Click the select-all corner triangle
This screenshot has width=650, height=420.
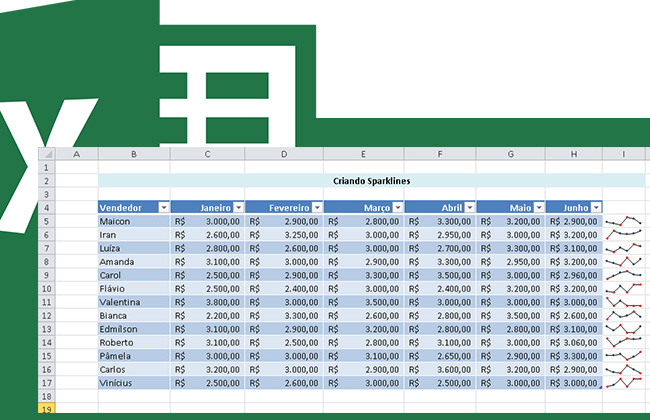tap(47, 154)
